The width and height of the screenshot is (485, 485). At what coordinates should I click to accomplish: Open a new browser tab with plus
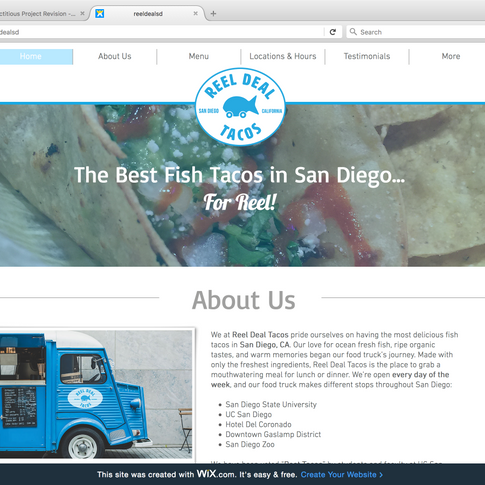tap(213, 14)
